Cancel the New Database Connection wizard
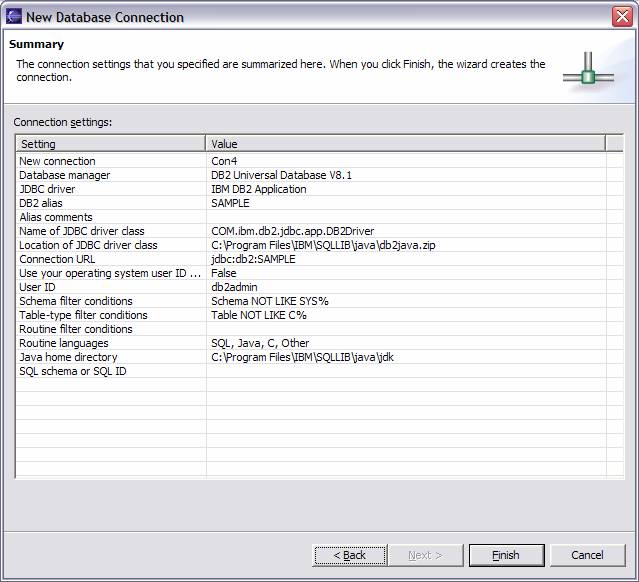The image size is (639, 582). pos(587,555)
